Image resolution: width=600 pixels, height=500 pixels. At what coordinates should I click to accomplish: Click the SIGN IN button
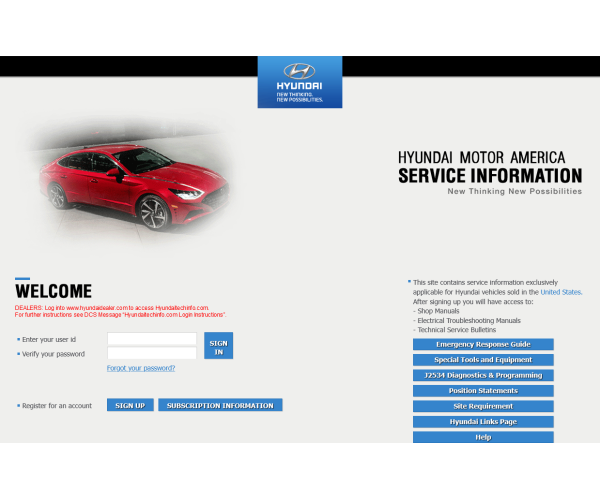pyautogui.click(x=218, y=345)
